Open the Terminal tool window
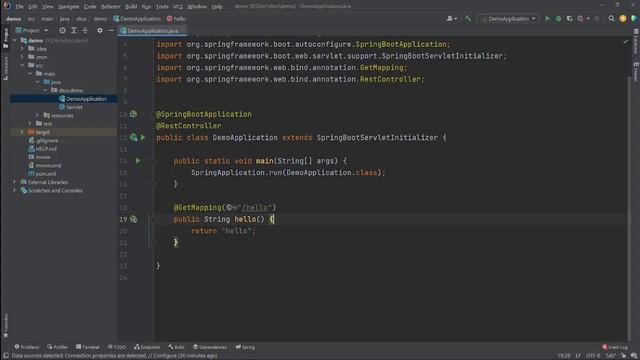The width and height of the screenshot is (640, 360). click(88, 347)
